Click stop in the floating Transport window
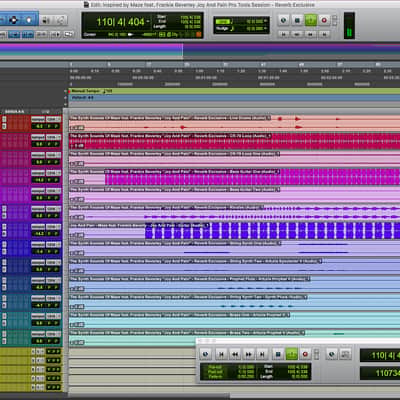Image resolution: width=400 pixels, height=400 pixels. pyautogui.click(x=278, y=354)
